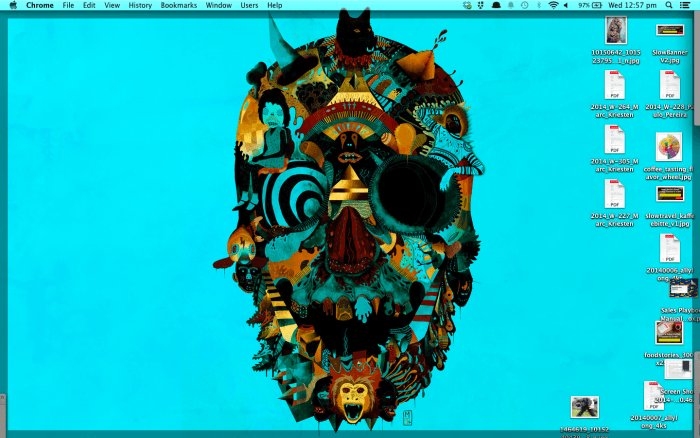
Task: Open the File menu
Action: tap(68, 5)
